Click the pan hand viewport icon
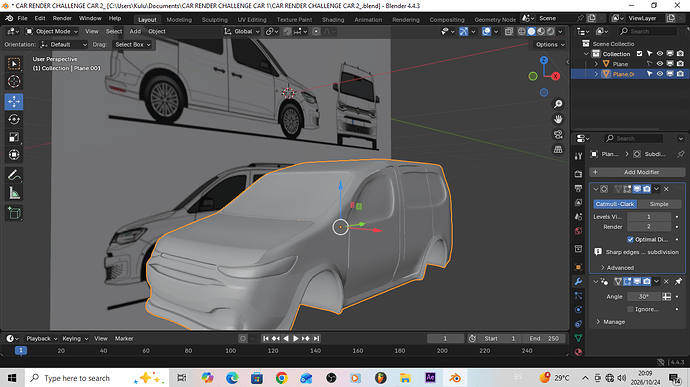This screenshot has height=387, width=690. pyautogui.click(x=558, y=119)
